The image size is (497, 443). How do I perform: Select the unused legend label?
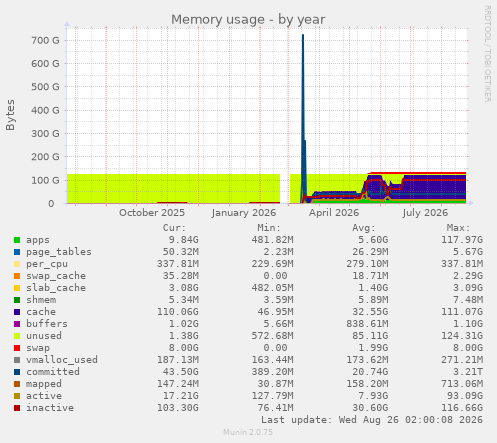pyautogui.click(x=44, y=336)
